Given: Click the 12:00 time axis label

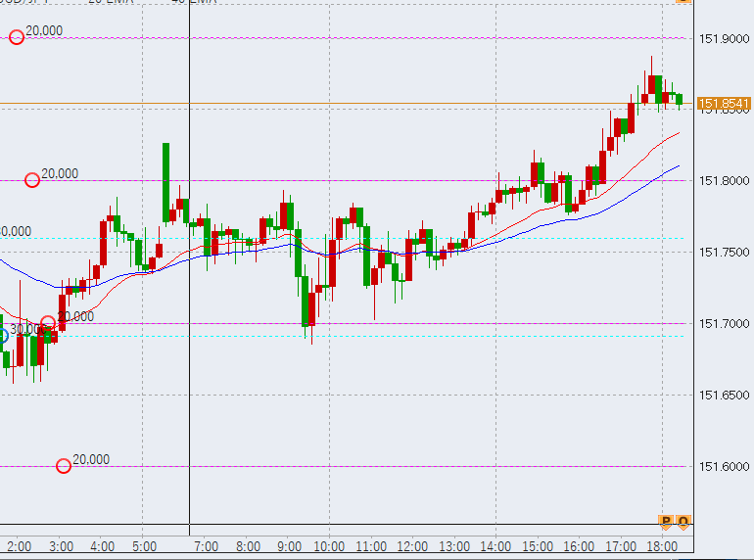Looking at the screenshot, I should [x=412, y=546].
